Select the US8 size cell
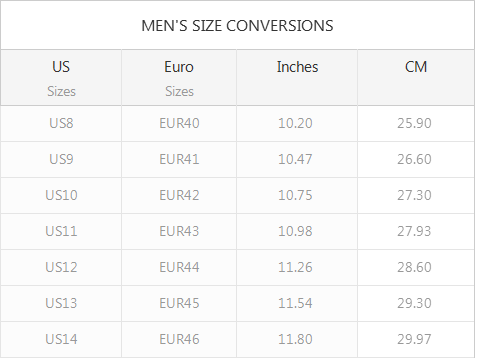 click(61, 123)
